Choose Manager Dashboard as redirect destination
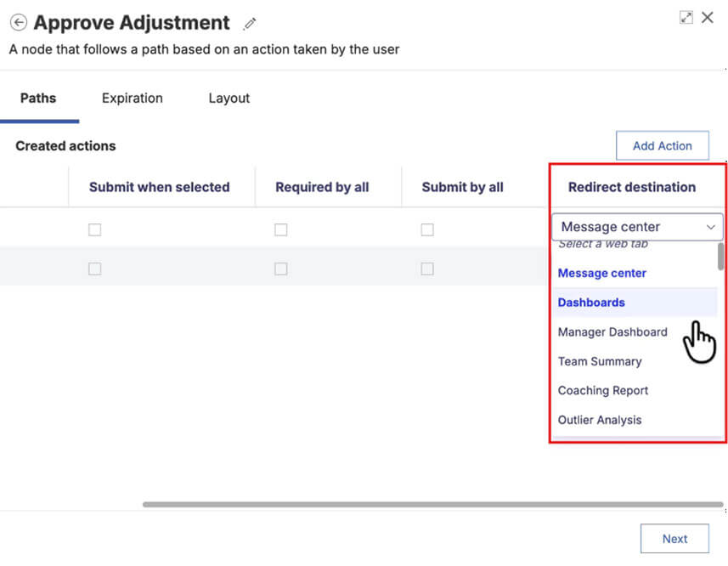This screenshot has height=566, width=728. pos(612,332)
